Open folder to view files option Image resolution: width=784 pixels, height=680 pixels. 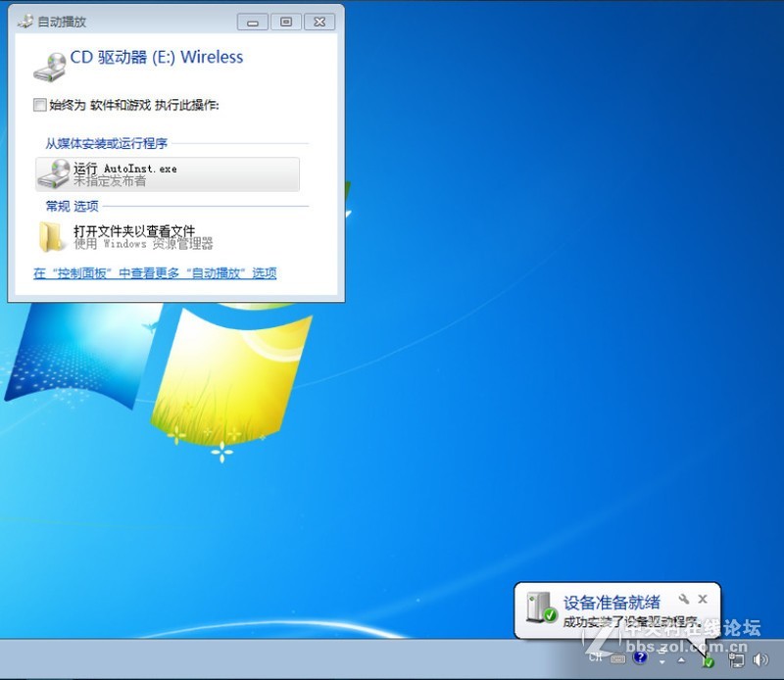pos(168,237)
